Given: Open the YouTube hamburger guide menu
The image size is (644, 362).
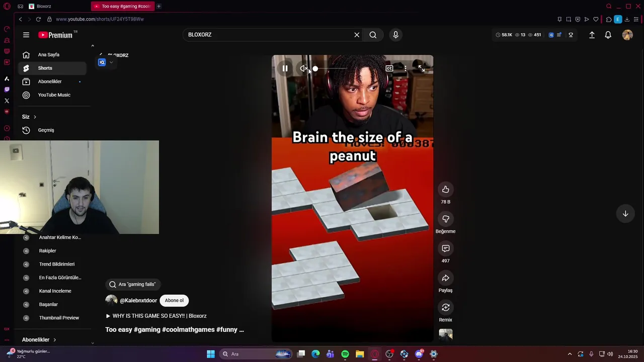Looking at the screenshot, I should (x=26, y=35).
